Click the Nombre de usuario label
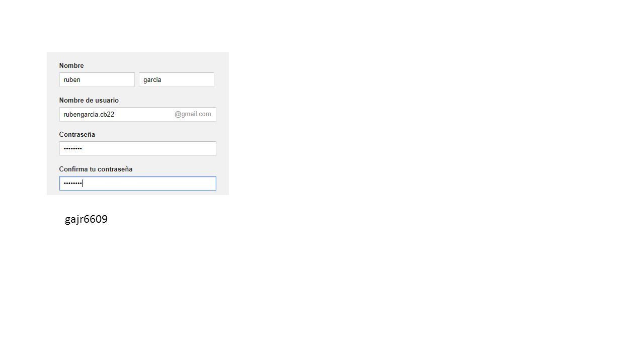Viewport: 644px width, 362px height. 89,100
